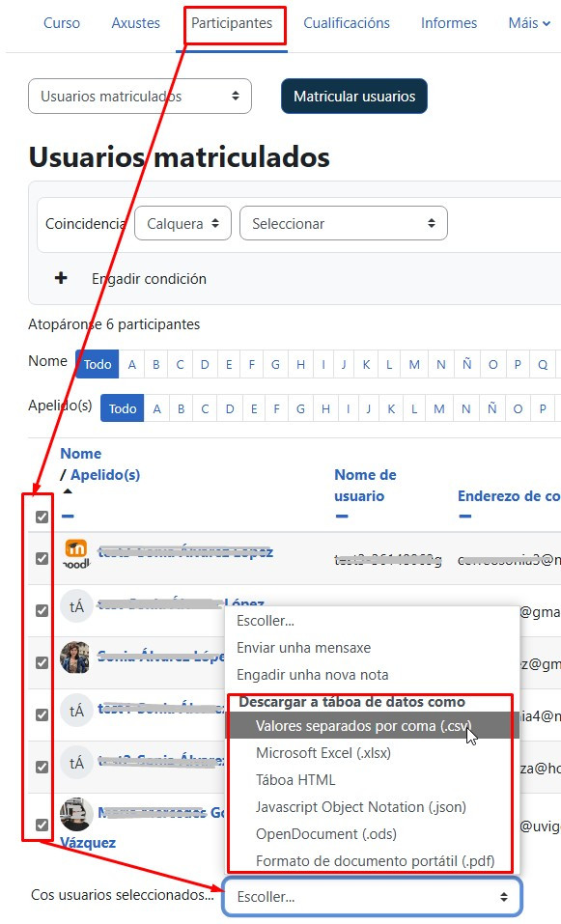
Task: Open the Vázquez participant profile link
Action: [88, 843]
